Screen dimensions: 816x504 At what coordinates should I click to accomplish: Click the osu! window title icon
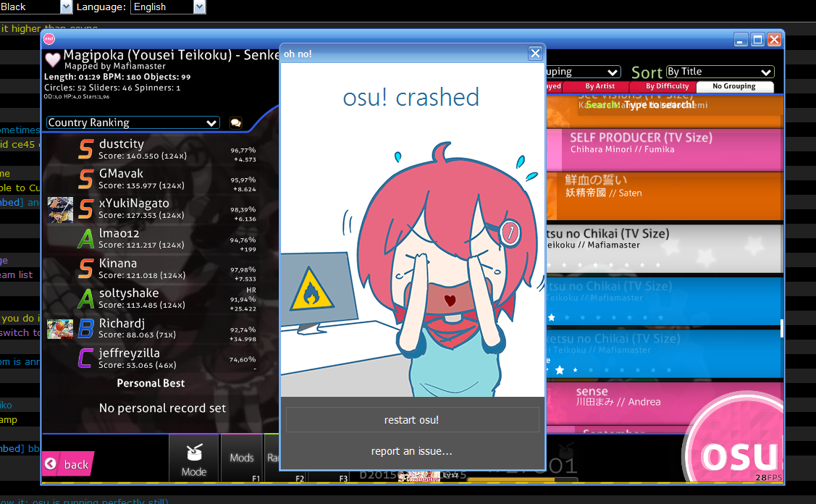49,38
